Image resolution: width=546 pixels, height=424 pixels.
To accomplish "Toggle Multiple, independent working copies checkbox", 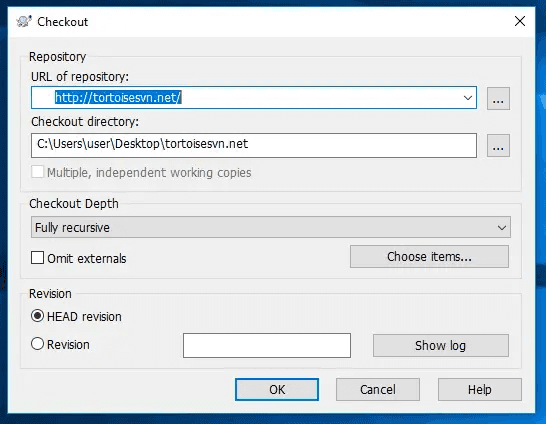I will tap(37, 172).
